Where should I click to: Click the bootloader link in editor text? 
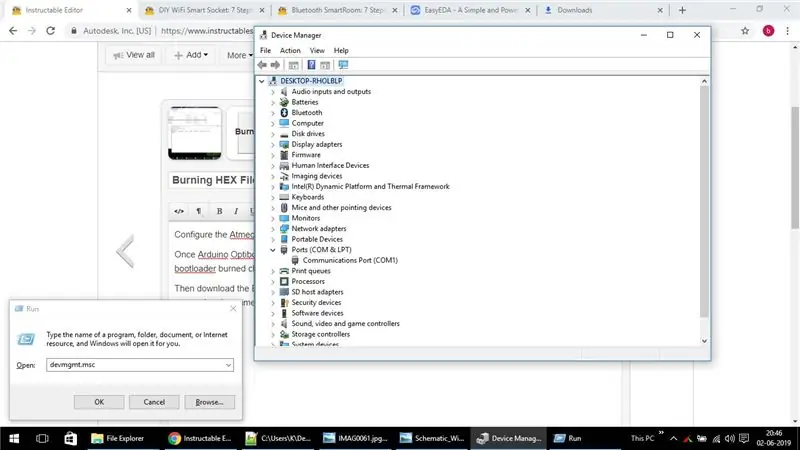[195, 268]
